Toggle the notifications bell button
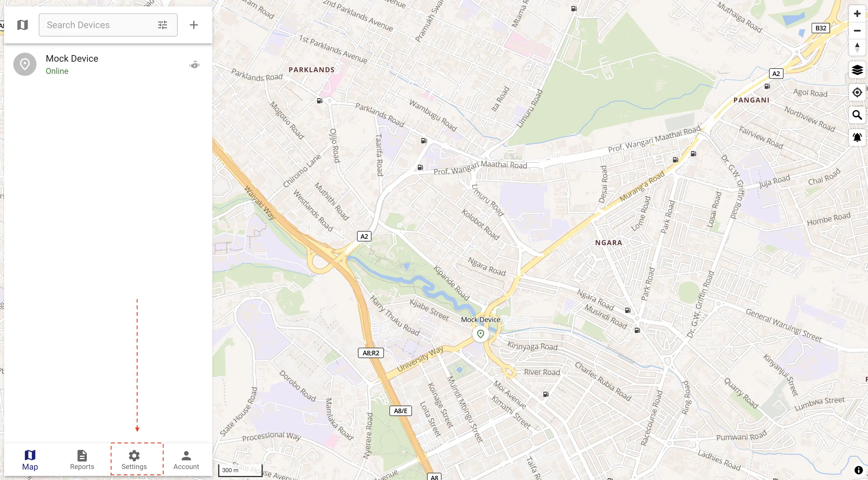 tap(857, 138)
